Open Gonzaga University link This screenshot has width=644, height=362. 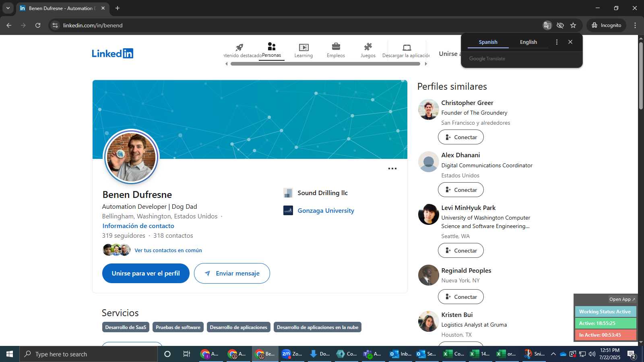click(x=326, y=211)
